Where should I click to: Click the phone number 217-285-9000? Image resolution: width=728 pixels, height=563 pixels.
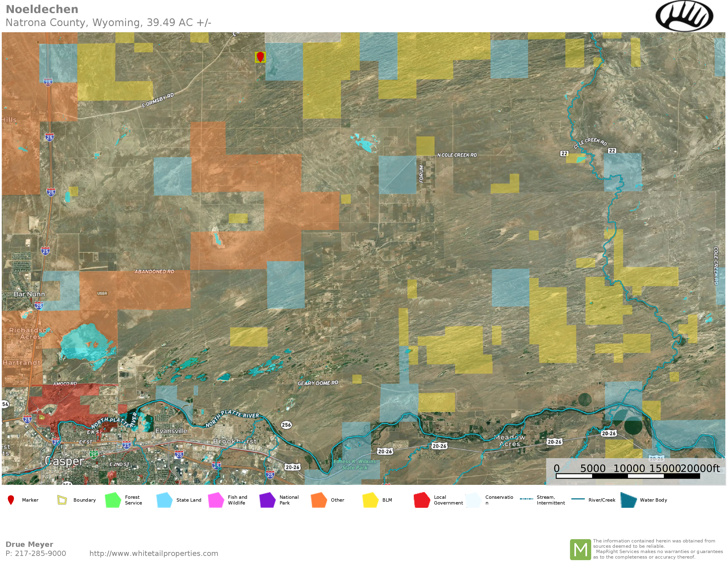(40, 553)
